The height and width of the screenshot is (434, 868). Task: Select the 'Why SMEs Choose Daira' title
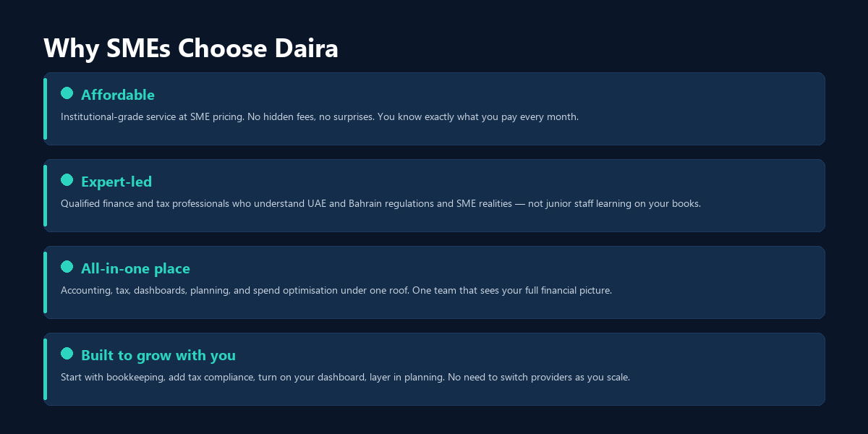(x=191, y=48)
